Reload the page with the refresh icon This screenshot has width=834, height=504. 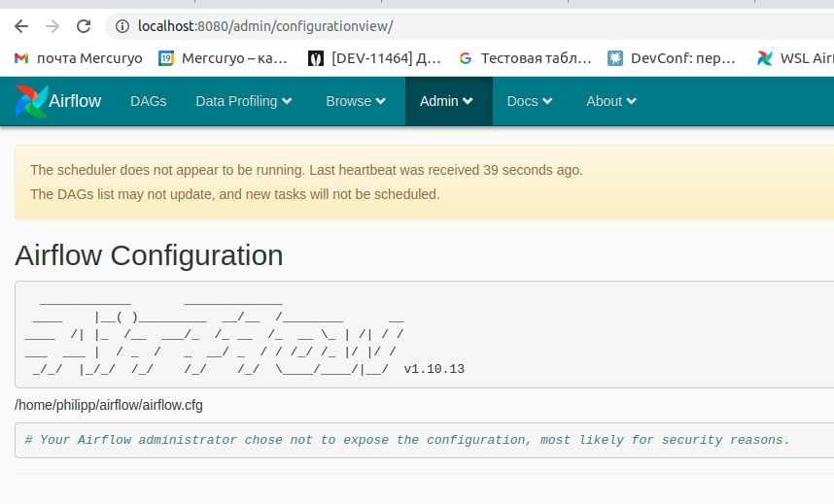coord(84,26)
